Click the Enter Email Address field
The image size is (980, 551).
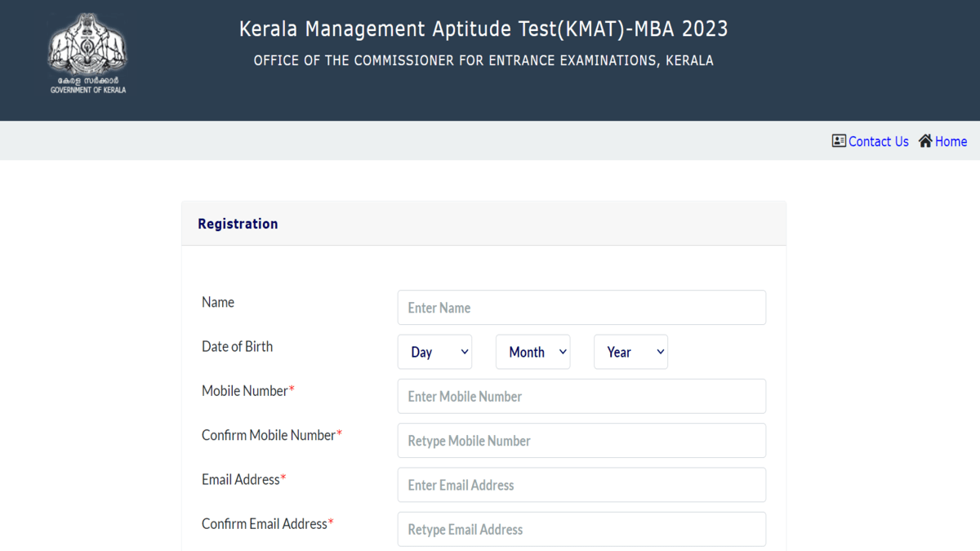581,485
